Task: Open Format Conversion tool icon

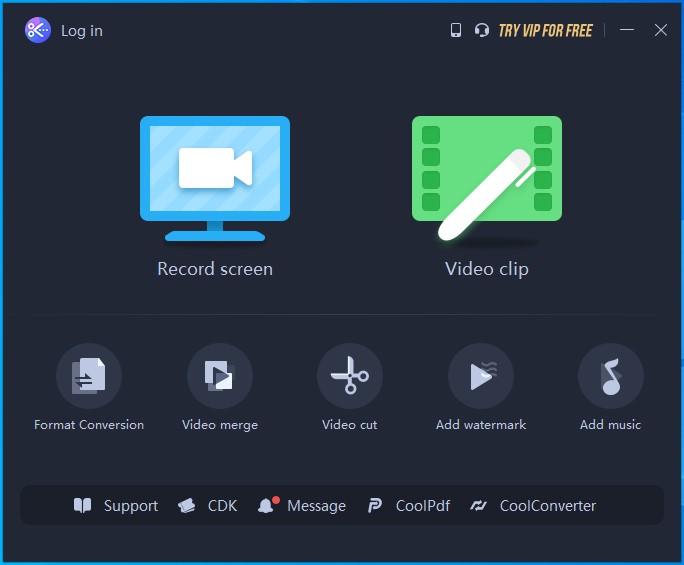Action: coord(89,376)
